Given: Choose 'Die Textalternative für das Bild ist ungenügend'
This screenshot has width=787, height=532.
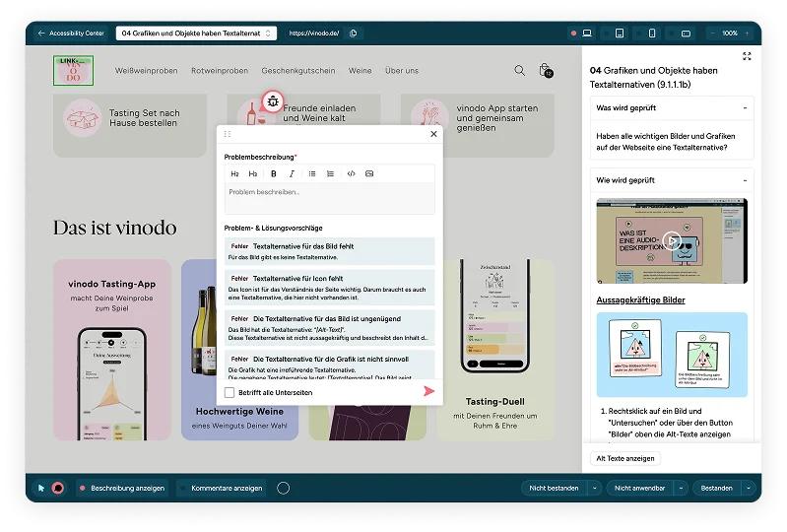Looking at the screenshot, I should point(329,328).
